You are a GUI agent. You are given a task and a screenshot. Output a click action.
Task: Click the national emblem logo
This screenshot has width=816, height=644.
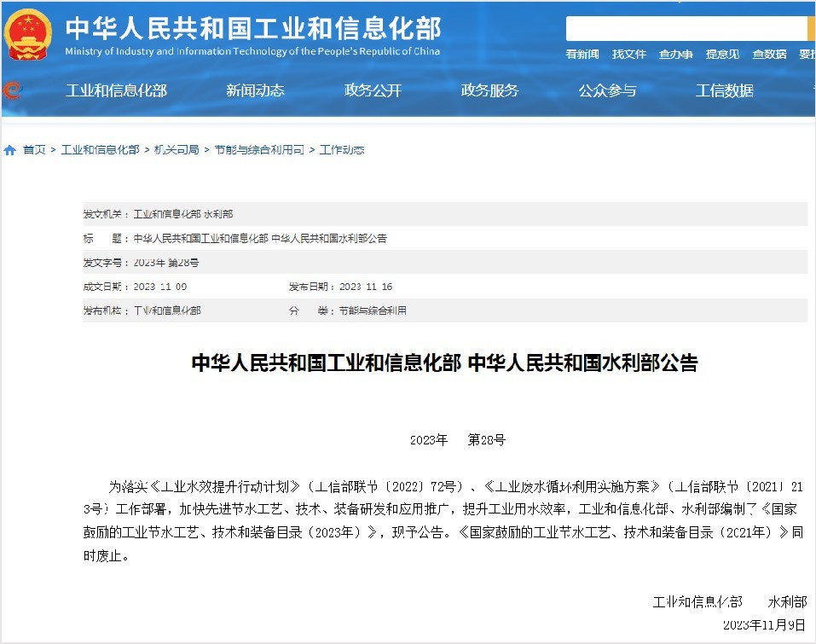coord(27,35)
